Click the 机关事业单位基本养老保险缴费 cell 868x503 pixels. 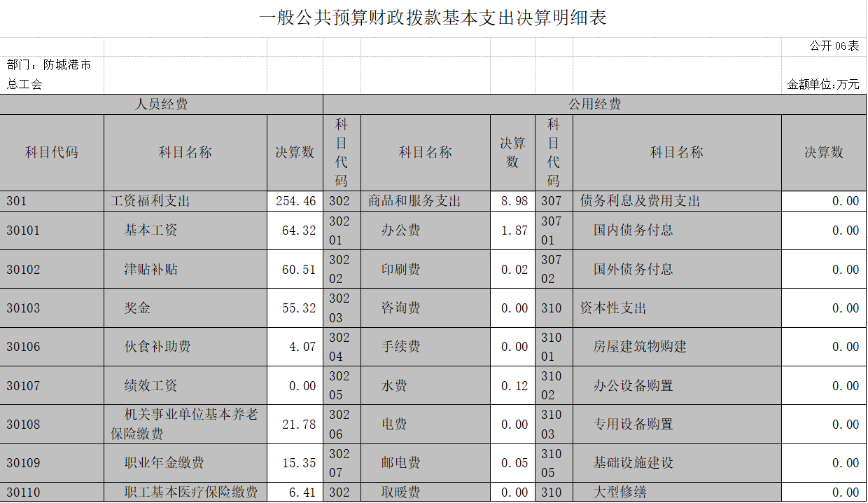click(185, 425)
